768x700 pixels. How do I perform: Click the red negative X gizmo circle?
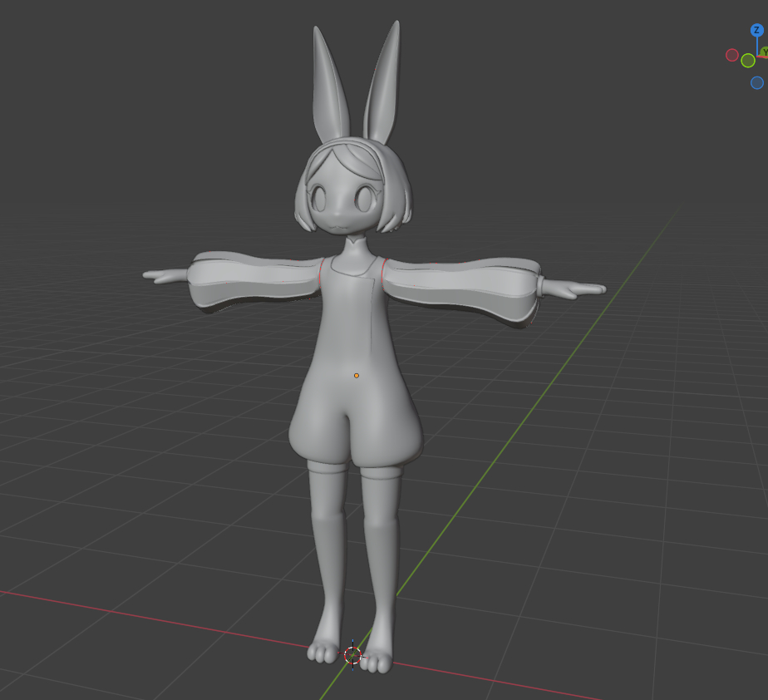pyautogui.click(x=732, y=55)
